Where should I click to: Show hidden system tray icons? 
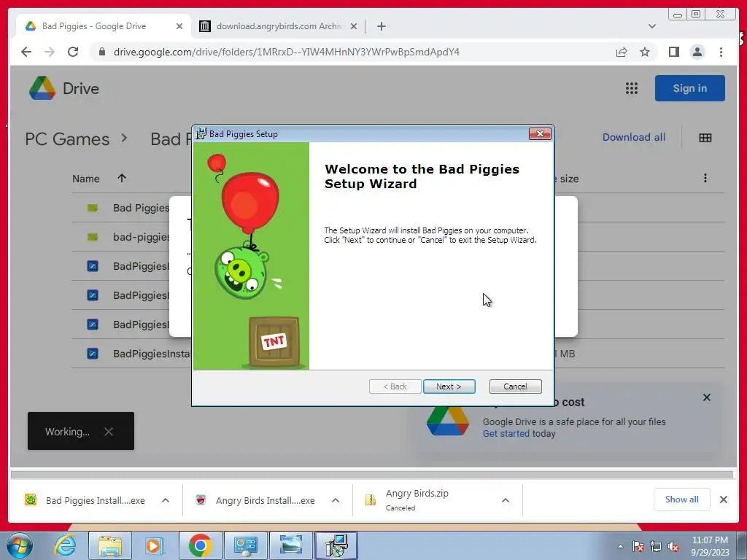[x=620, y=546]
